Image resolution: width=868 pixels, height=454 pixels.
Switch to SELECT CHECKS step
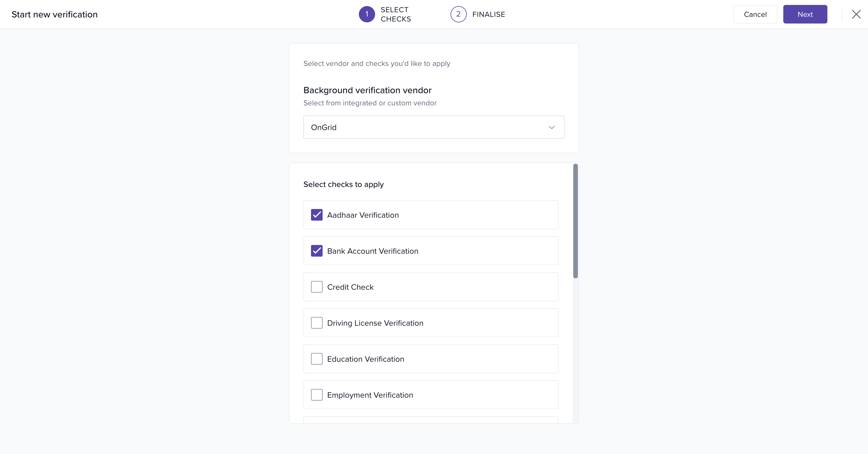(396, 15)
